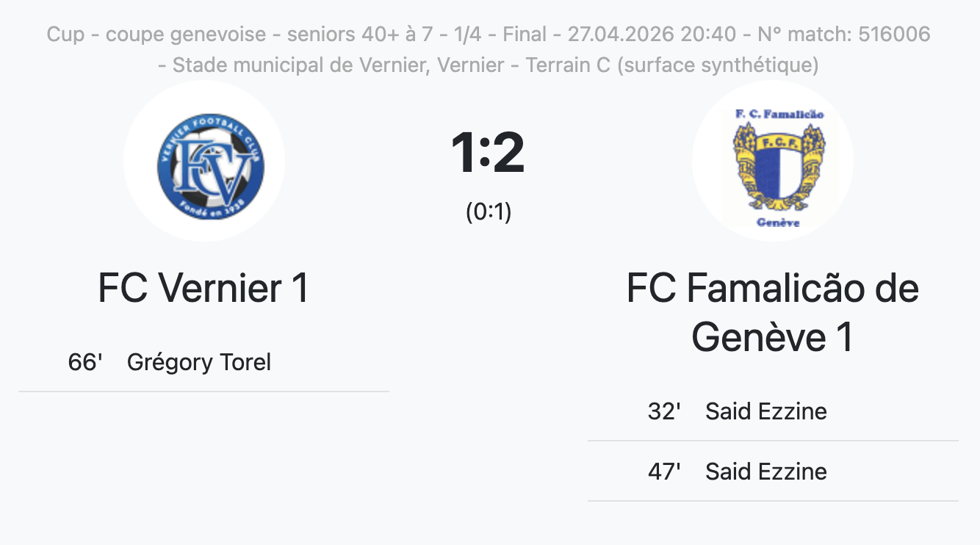
Task: Click the 66' goal minute
Action: 84,362
